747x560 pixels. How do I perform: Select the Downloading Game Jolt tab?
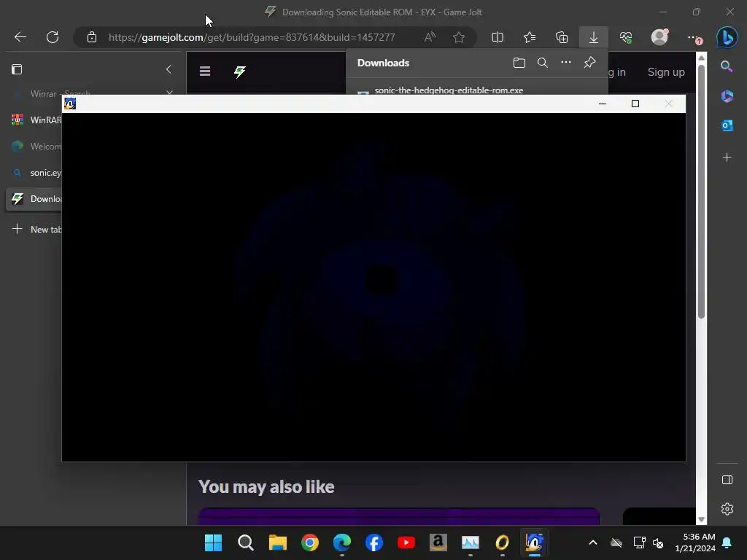point(34,199)
